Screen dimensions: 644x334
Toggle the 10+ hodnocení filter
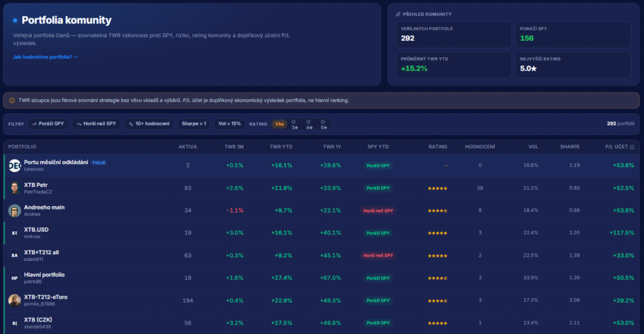pos(149,124)
